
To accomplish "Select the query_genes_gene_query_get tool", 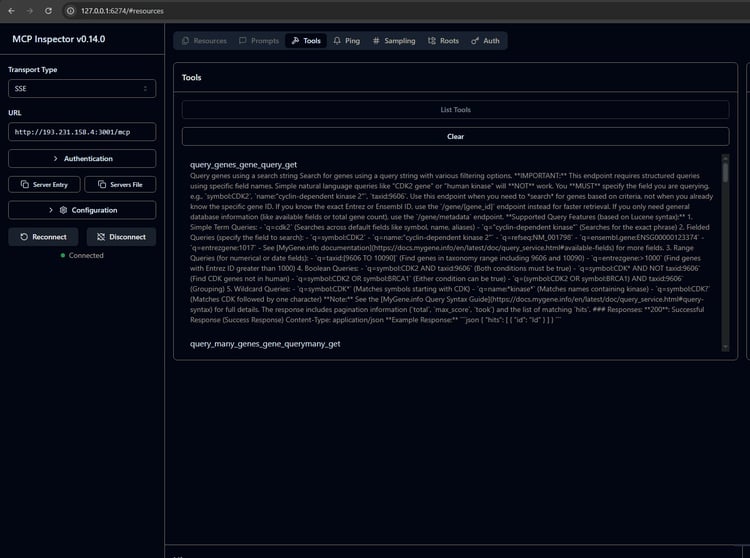I will click(243, 164).
